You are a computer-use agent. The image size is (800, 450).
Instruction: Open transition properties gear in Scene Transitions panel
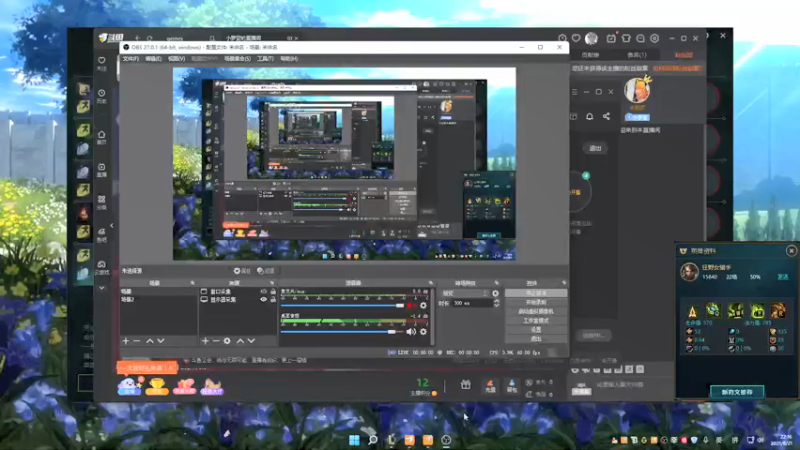click(495, 293)
